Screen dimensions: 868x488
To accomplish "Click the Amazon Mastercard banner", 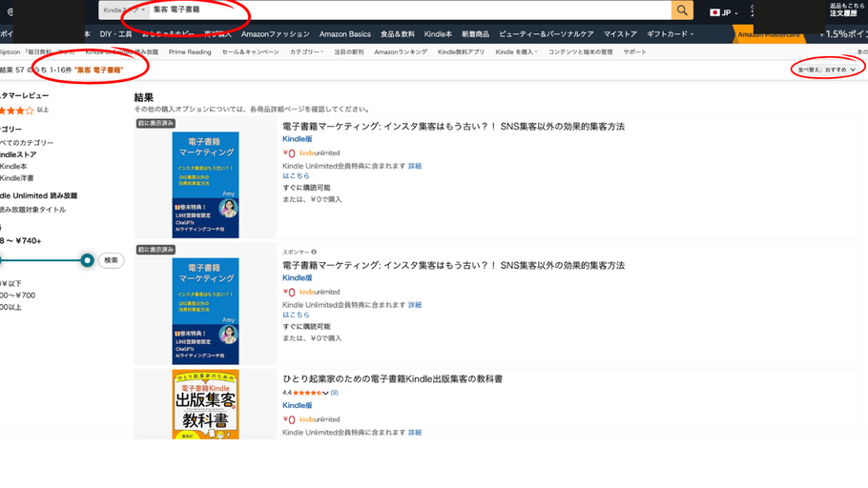I will pos(769,34).
